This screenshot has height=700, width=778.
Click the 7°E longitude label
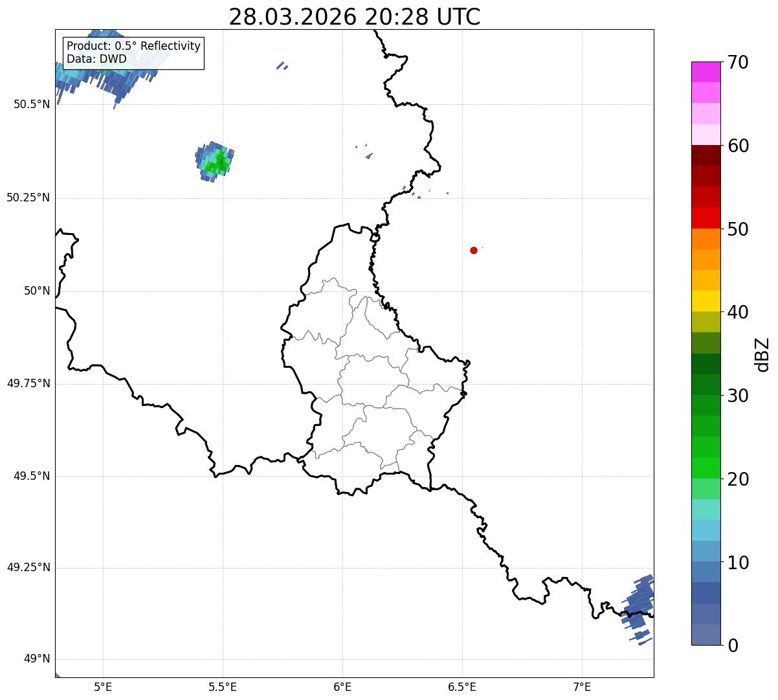[x=582, y=686]
